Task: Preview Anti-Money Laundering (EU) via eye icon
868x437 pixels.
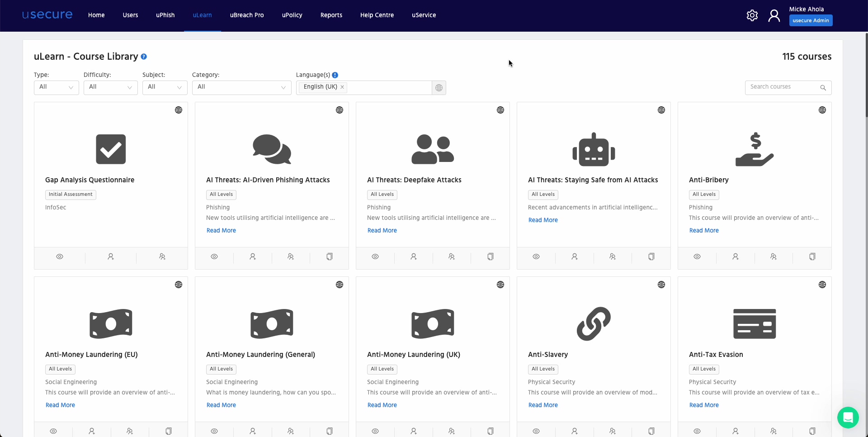Action: (53, 432)
